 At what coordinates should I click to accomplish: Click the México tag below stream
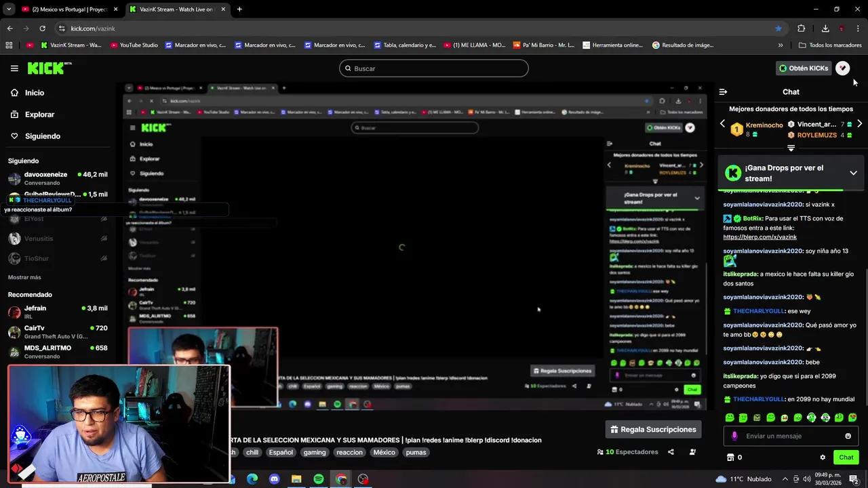(384, 453)
